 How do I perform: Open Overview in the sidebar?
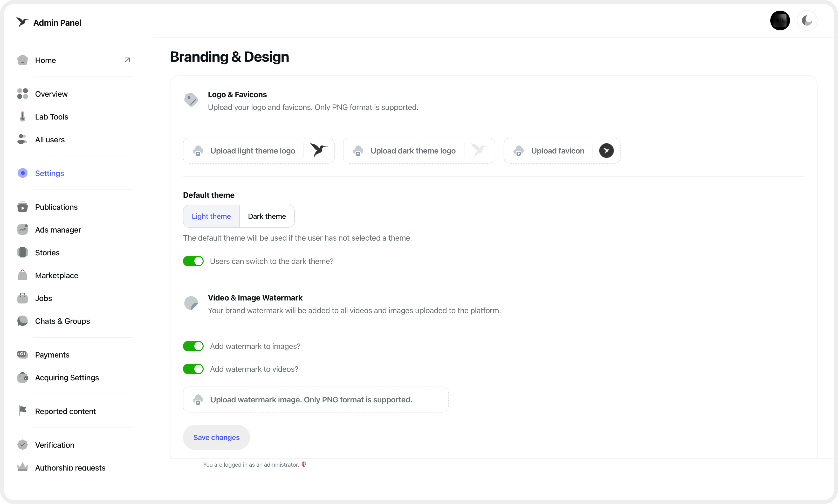[x=51, y=94]
